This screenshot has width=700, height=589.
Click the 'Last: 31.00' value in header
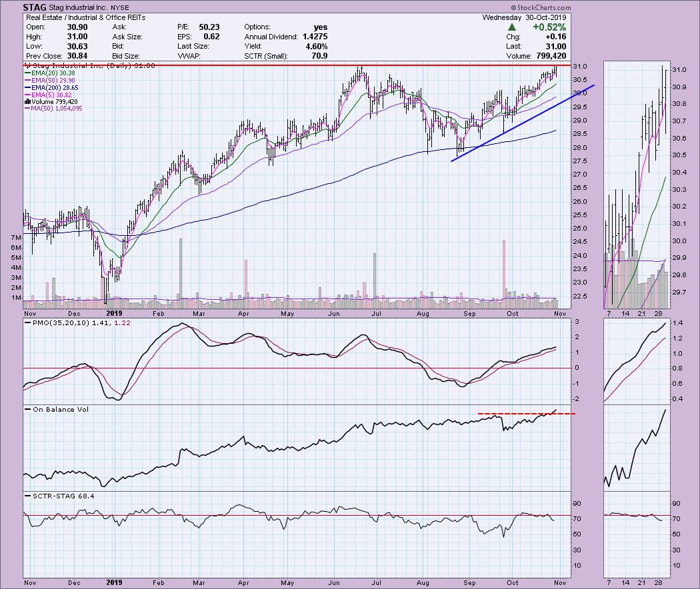click(536, 47)
